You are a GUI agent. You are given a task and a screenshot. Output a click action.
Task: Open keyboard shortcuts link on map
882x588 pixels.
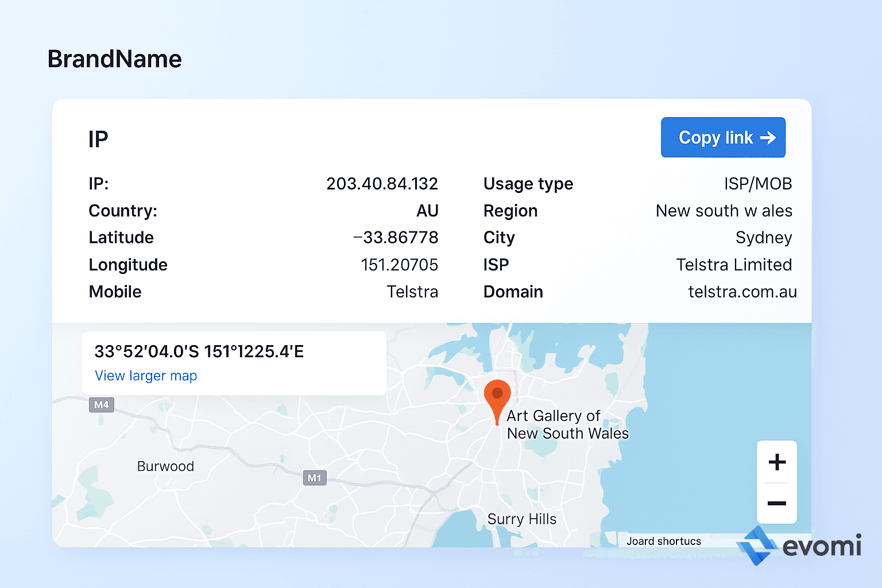[x=664, y=541]
